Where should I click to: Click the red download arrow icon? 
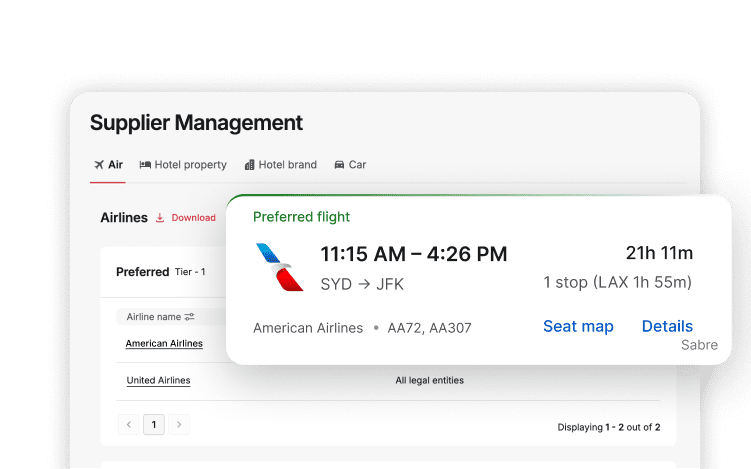coord(160,218)
